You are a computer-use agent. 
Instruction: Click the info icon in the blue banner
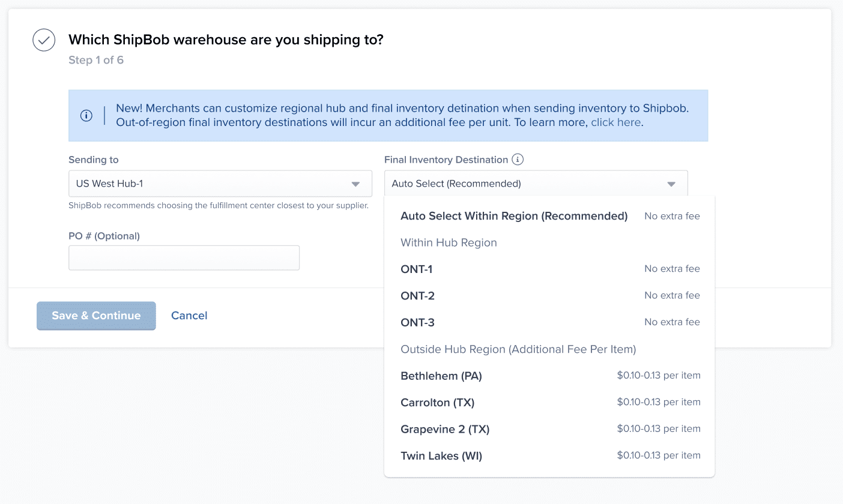click(86, 116)
